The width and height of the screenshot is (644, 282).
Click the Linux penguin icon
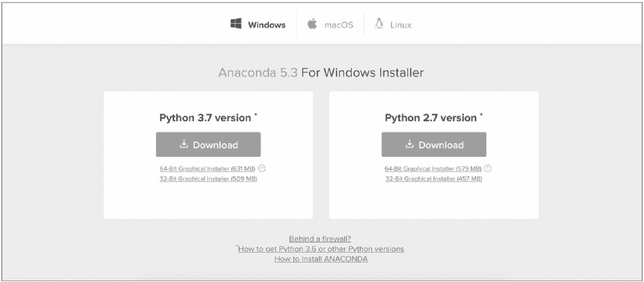pos(379,24)
